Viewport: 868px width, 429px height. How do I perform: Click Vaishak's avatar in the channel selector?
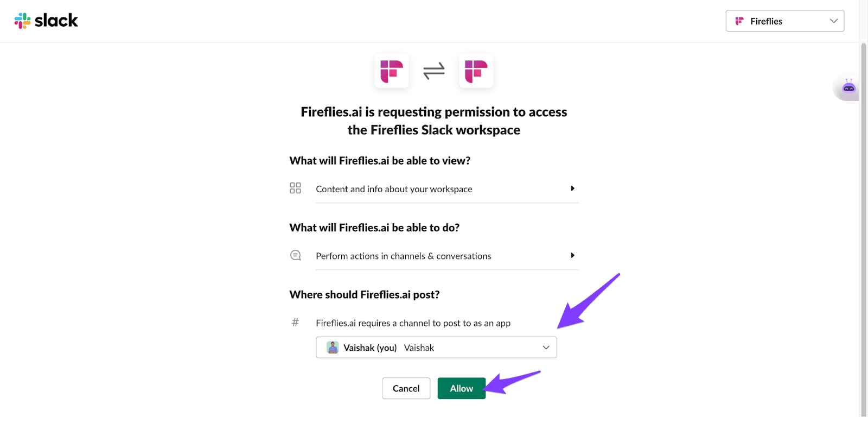coord(333,347)
